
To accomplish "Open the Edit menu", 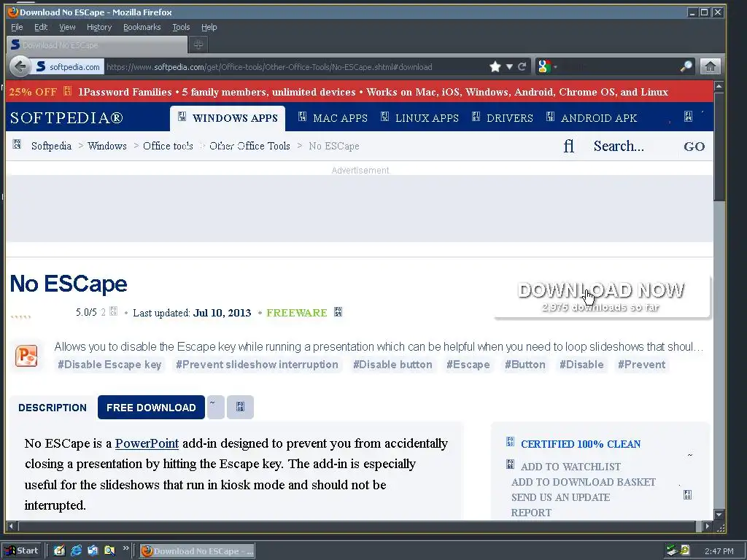I will tap(41, 27).
